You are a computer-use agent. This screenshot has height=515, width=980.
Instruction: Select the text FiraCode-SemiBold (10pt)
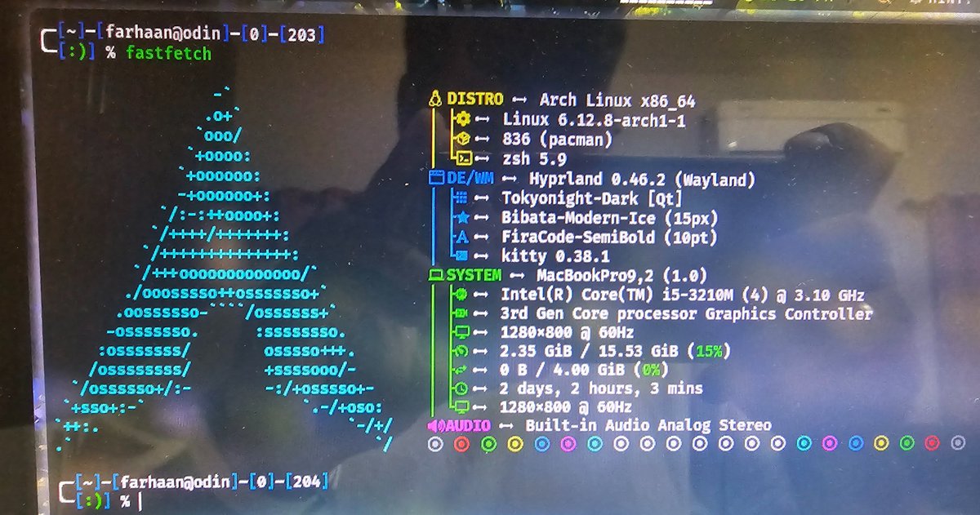pos(609,237)
